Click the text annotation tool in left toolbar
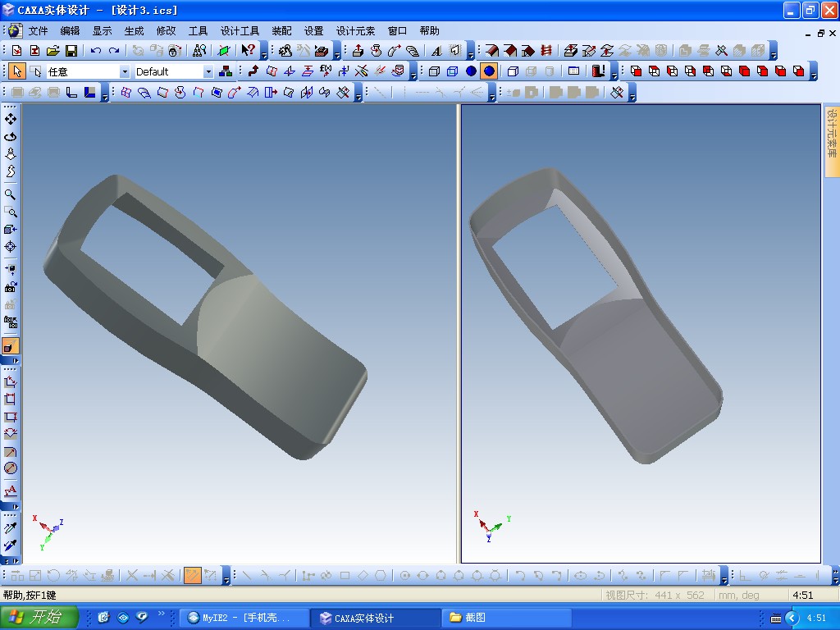This screenshot has height=630, width=840. [x=10, y=491]
